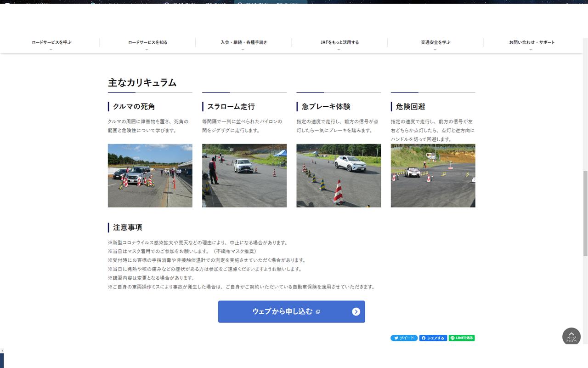Click the 急ブレーキ体験 heading
588x368 pixels.
[x=326, y=107]
